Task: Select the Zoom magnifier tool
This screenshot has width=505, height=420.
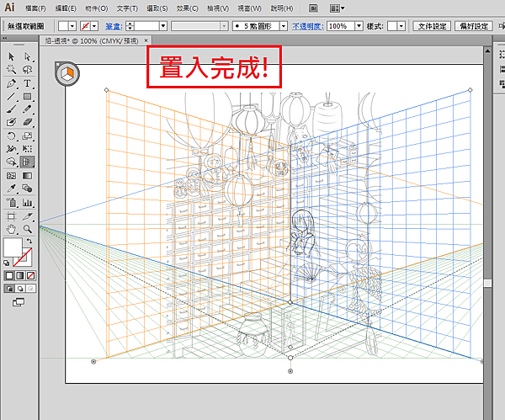Action: [28, 229]
